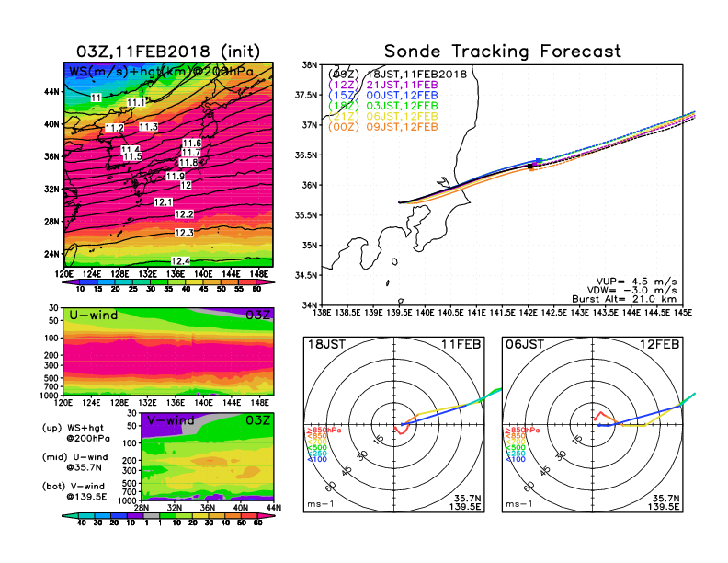The width and height of the screenshot is (728, 563).
Task: Select yellow legend entry '(21Z) 06JST,12FEB'
Action: [383, 117]
